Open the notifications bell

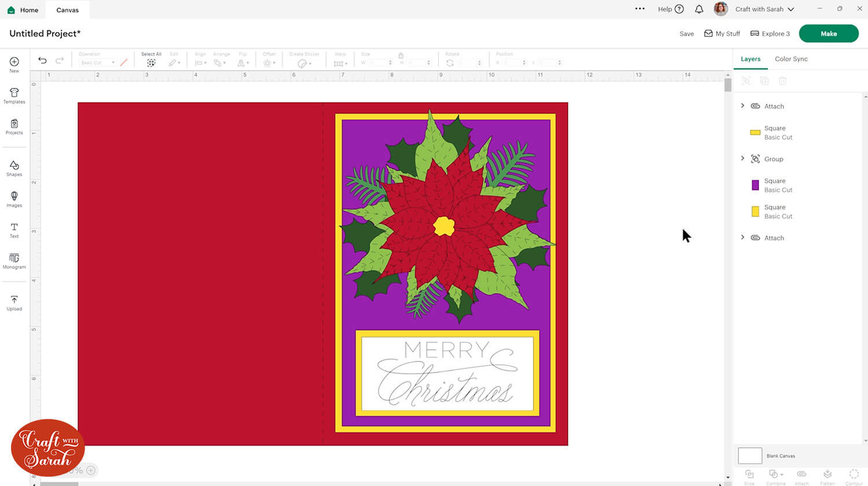699,9
